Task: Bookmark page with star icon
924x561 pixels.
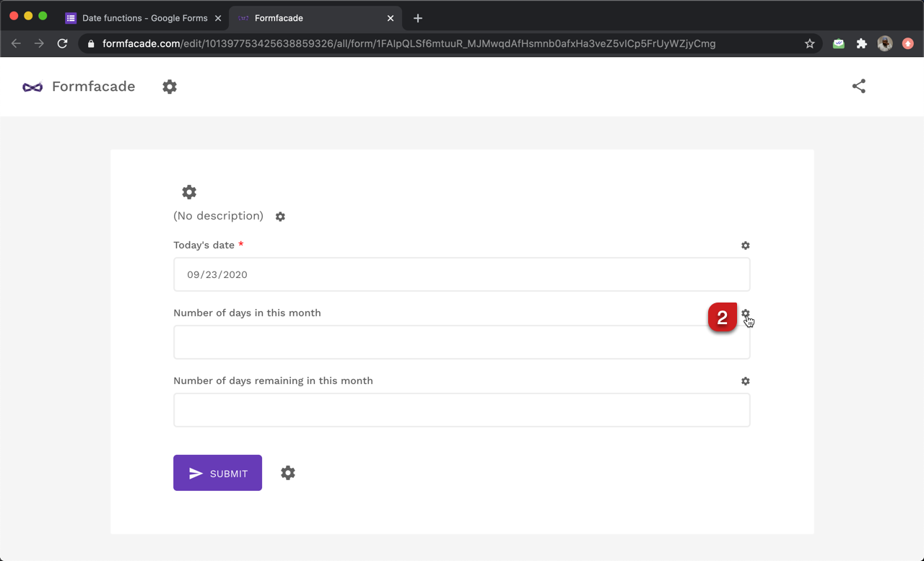Action: click(x=809, y=44)
